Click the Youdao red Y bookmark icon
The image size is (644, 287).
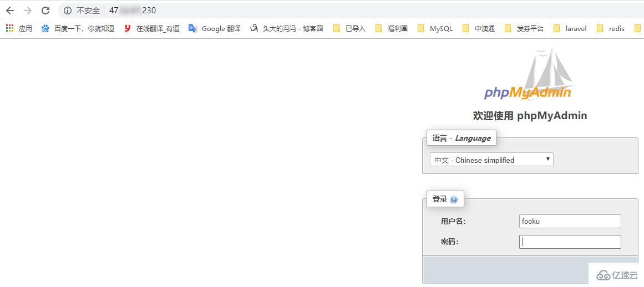(128, 28)
